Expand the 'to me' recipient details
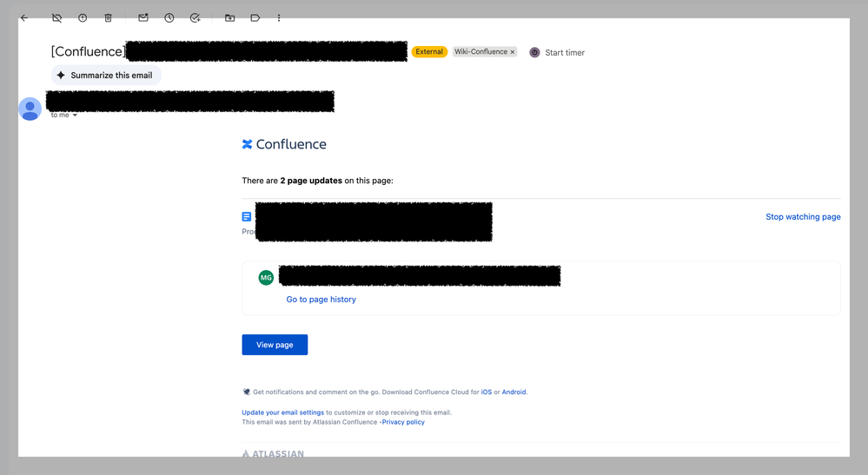This screenshot has height=475, width=868. pyautogui.click(x=75, y=115)
